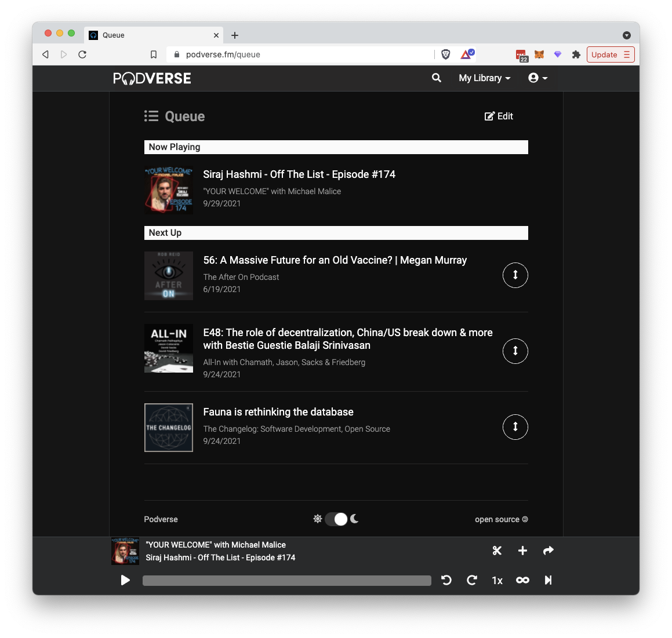
Task: Open the open source link
Action: (x=501, y=519)
